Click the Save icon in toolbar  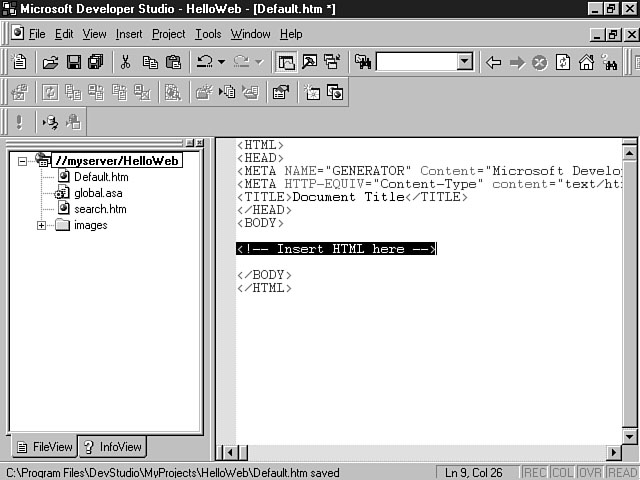point(73,62)
